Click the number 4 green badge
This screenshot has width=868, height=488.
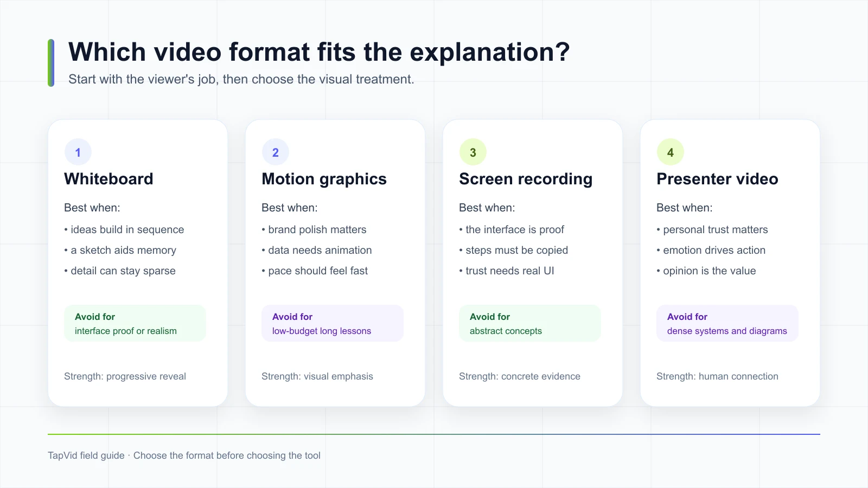point(671,152)
